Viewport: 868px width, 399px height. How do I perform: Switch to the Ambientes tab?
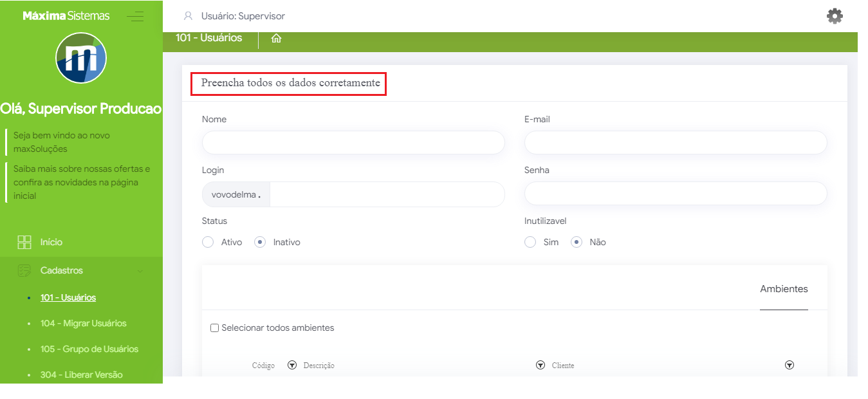click(x=784, y=289)
